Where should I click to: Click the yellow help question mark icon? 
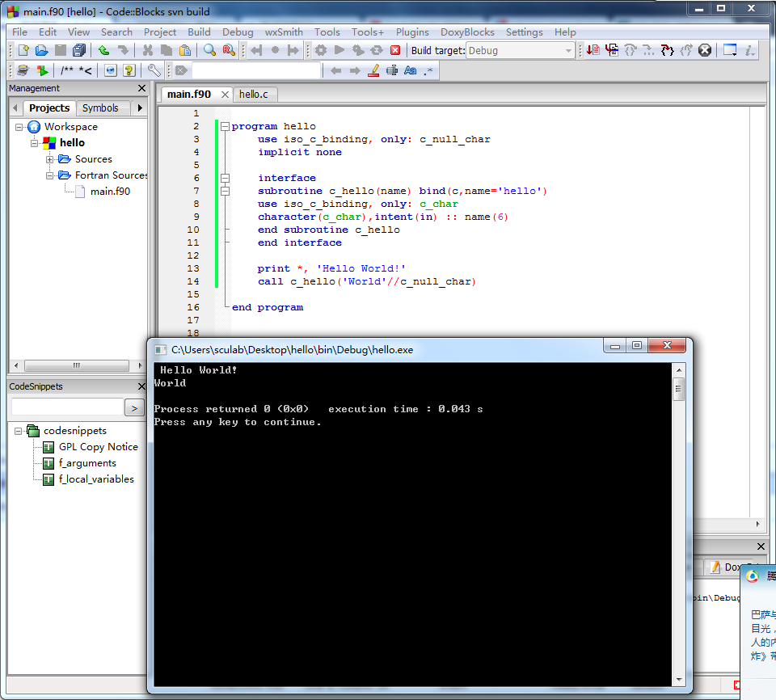pos(129,71)
